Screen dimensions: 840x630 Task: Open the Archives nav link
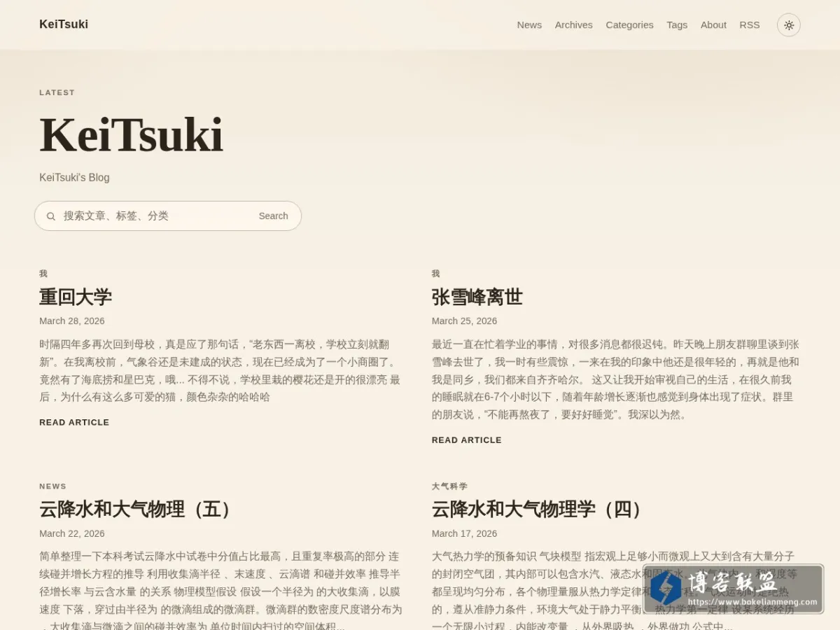pyautogui.click(x=574, y=25)
